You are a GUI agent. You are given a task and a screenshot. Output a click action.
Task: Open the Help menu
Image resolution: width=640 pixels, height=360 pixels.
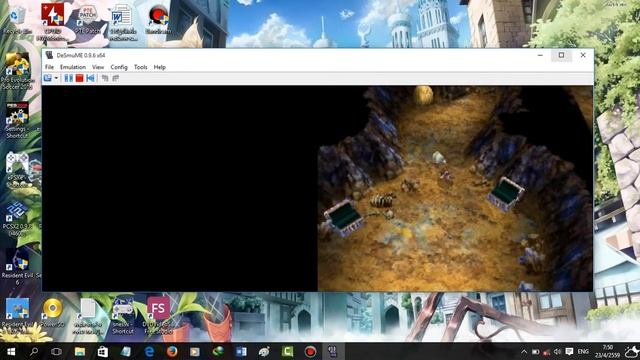coord(160,67)
